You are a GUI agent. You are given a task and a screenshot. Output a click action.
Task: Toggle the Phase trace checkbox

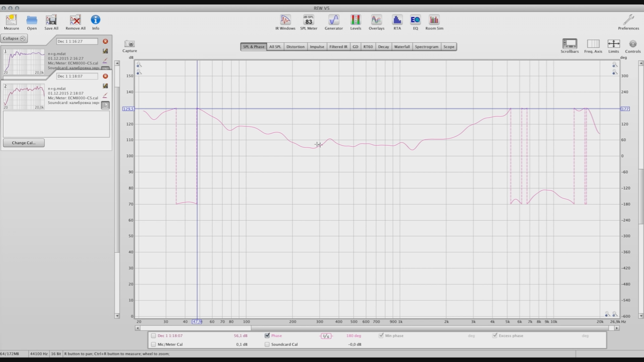(x=267, y=336)
